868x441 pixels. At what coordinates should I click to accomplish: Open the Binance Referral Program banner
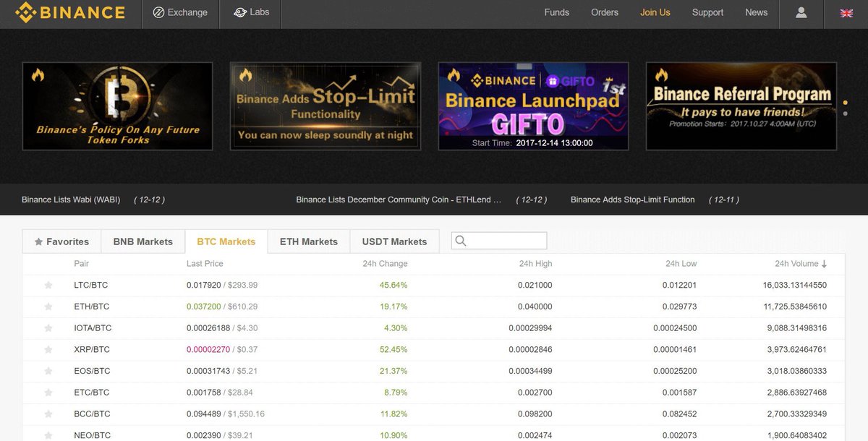[x=741, y=106]
